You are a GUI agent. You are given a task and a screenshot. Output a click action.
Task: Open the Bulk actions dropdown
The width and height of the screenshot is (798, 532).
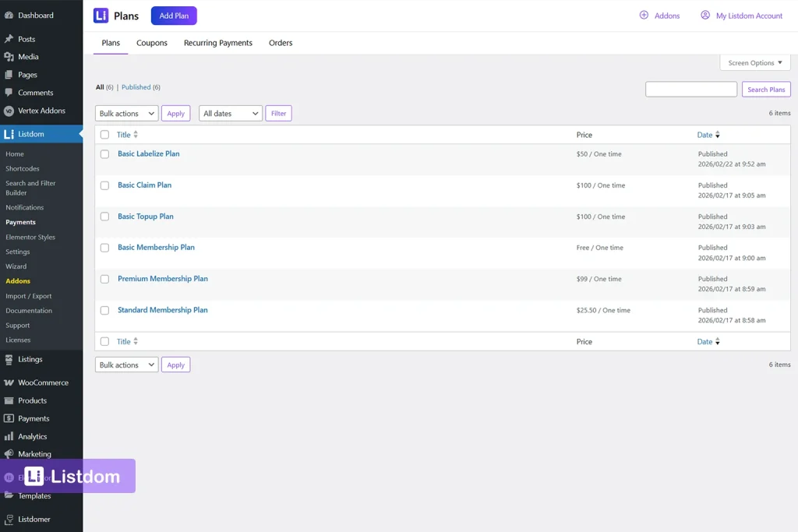(x=125, y=113)
